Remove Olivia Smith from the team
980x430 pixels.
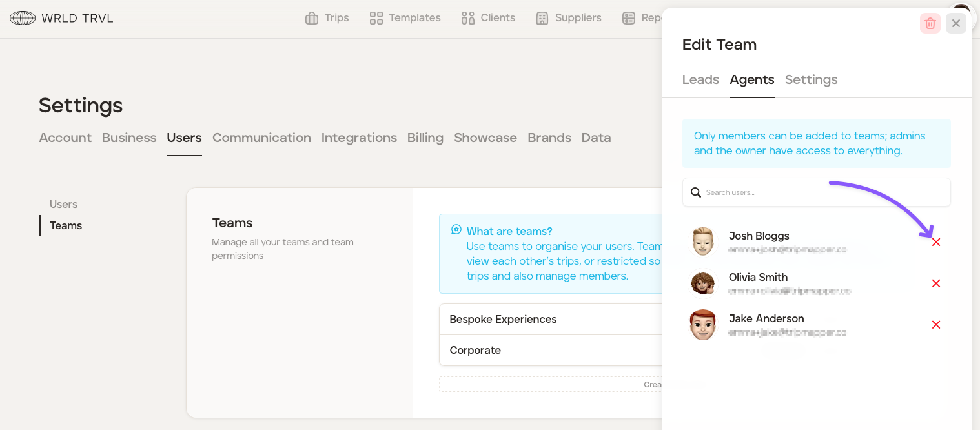coord(936,283)
